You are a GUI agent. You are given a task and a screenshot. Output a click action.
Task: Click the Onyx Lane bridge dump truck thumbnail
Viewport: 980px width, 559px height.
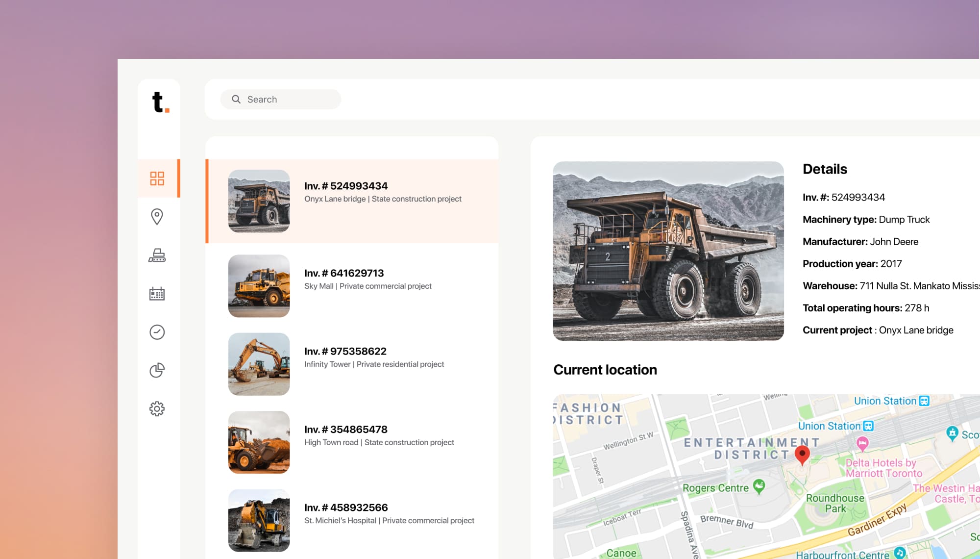pyautogui.click(x=259, y=201)
